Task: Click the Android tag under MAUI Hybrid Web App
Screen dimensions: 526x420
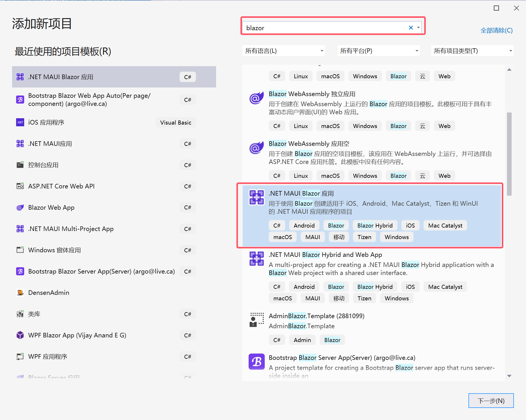Action: pyautogui.click(x=304, y=287)
